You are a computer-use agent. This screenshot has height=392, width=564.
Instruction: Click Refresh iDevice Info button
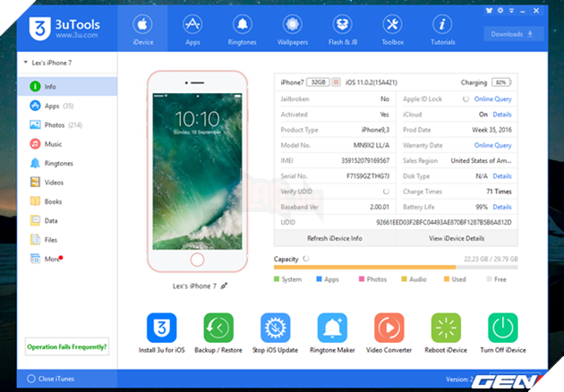pos(335,238)
